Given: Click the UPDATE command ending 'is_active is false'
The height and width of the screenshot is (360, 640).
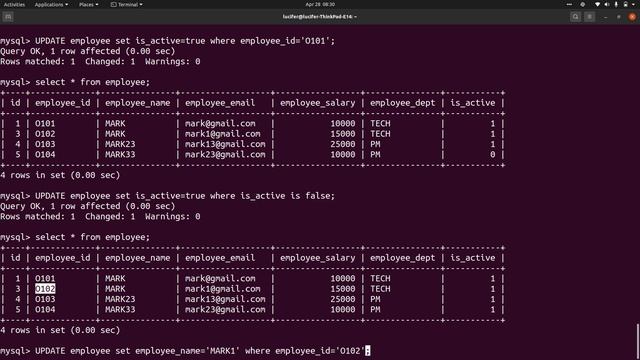Looking at the screenshot, I should tap(185, 196).
